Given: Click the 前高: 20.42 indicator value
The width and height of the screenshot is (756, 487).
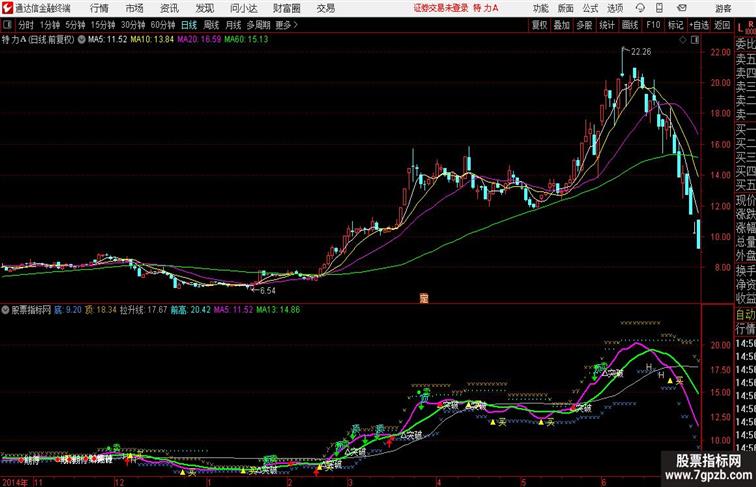Looking at the screenshot, I should pos(190,310).
